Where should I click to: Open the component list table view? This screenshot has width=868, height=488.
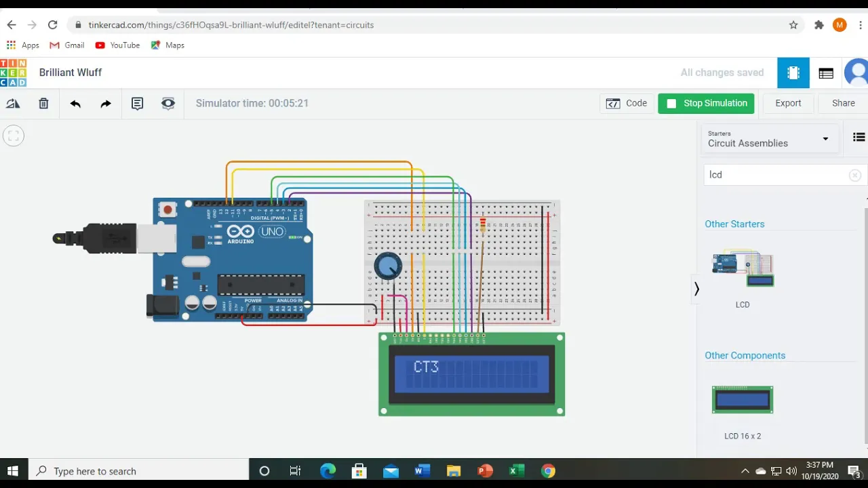pos(826,73)
